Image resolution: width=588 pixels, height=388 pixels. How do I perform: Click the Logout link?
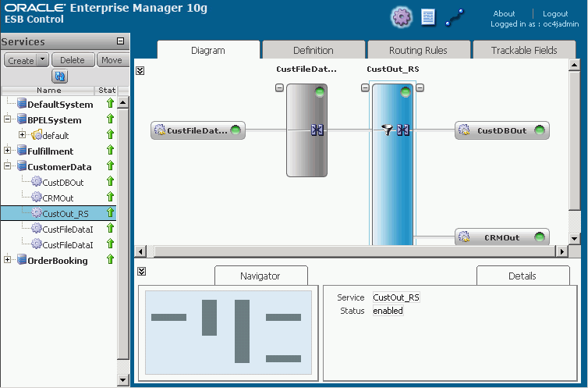(555, 13)
